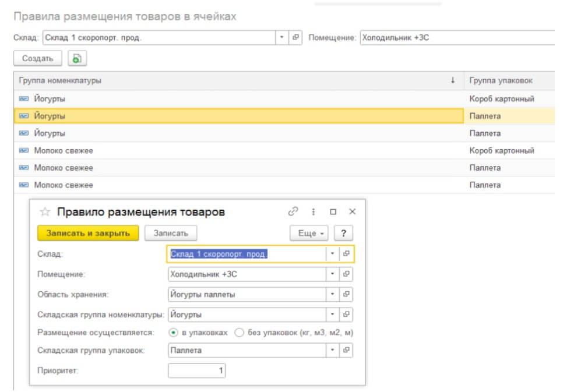Open the three-dot menu in dialog header
567x392 pixels.
[314, 212]
